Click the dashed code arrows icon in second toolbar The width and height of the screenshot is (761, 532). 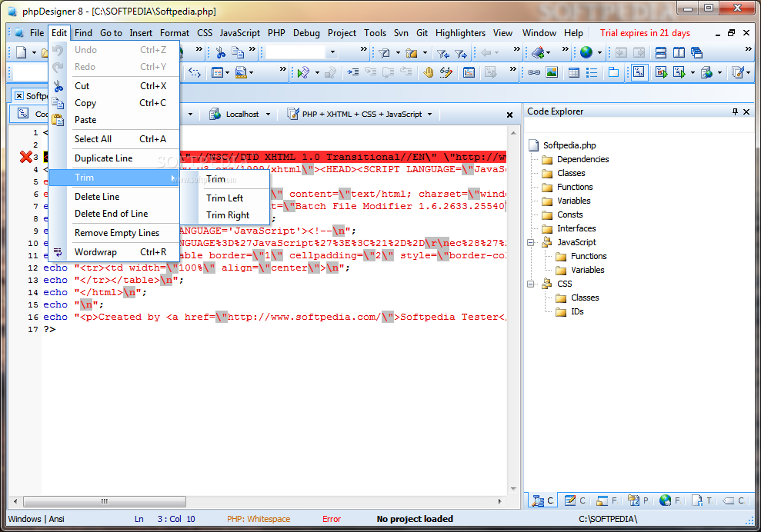pyautogui.click(x=195, y=73)
